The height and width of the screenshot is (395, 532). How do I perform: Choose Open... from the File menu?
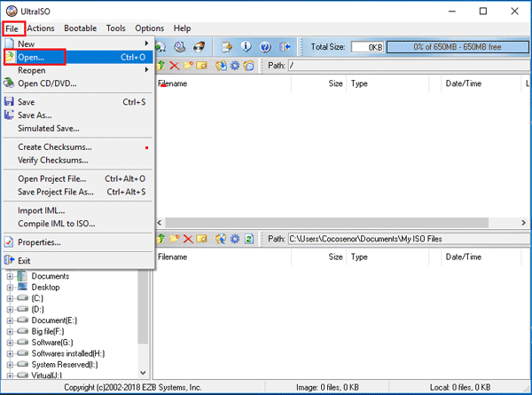[x=78, y=57]
